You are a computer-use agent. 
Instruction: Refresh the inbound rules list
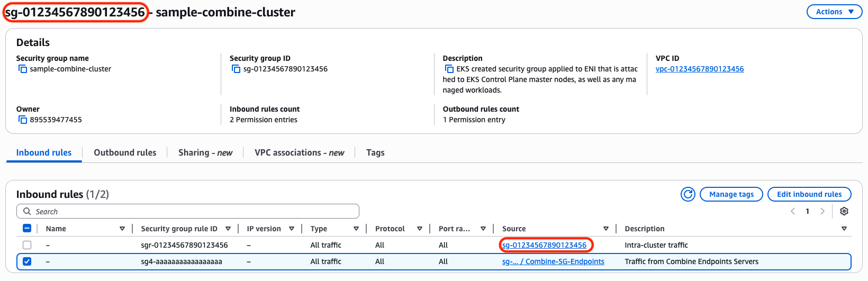[688, 194]
